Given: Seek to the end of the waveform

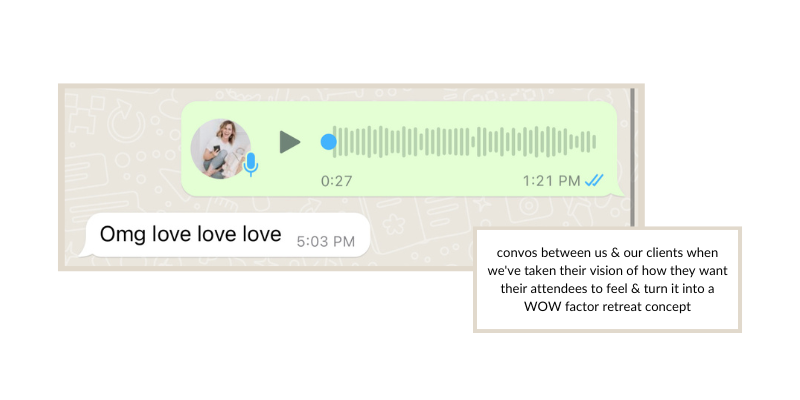Looking at the screenshot, I should coord(594,142).
